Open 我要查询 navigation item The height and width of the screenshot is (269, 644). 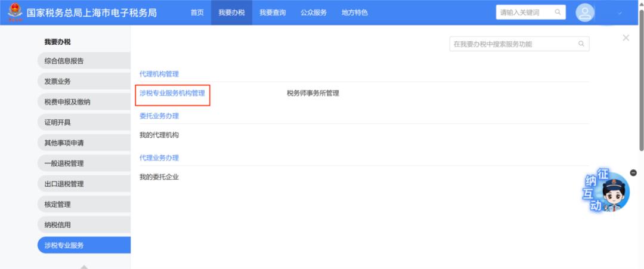(x=273, y=13)
